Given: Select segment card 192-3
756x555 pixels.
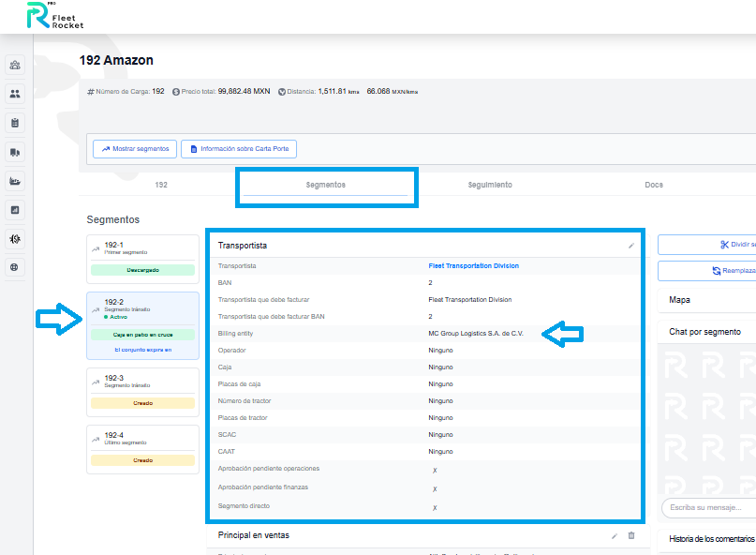Looking at the screenshot, I should tap(142, 393).
